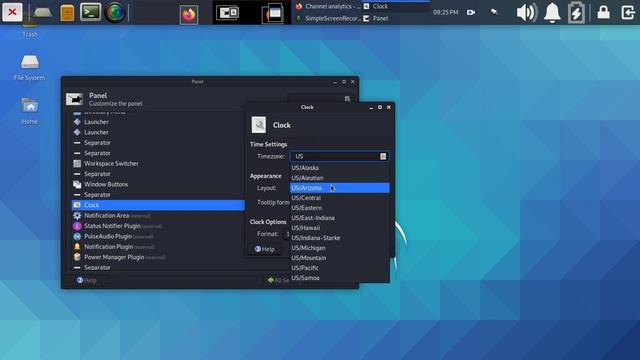The height and width of the screenshot is (360, 640).
Task: Open notifications bell in top panel
Action: point(552,13)
